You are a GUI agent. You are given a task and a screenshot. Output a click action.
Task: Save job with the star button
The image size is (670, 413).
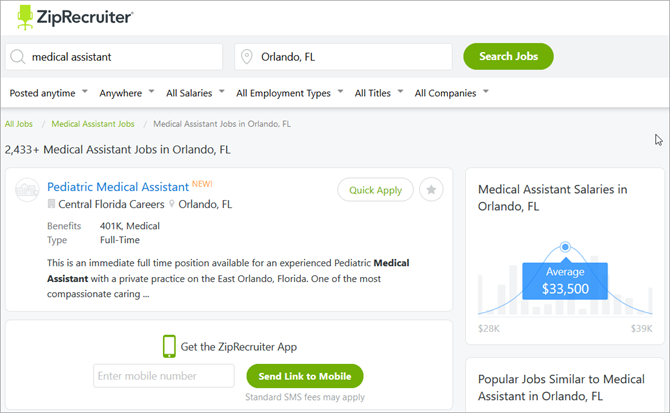431,190
